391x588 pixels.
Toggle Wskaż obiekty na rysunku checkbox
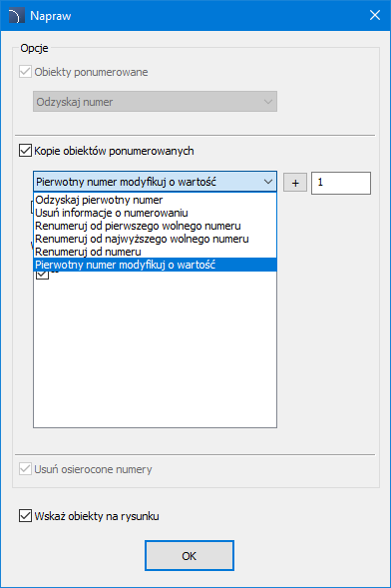(25, 516)
